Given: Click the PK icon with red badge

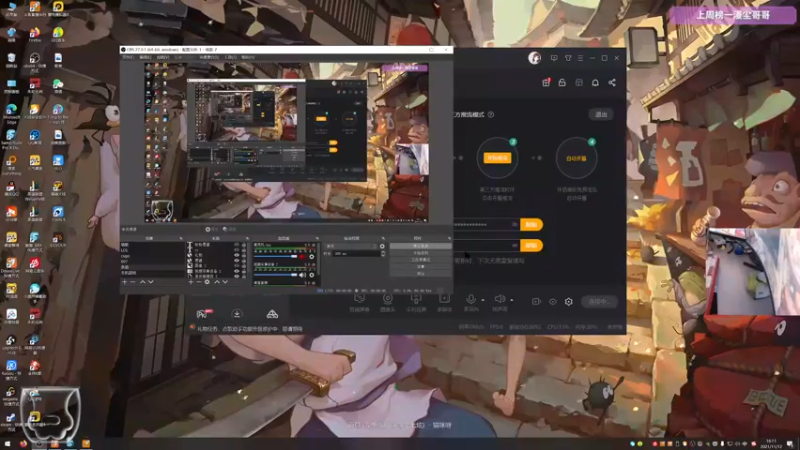Looking at the screenshot, I should 203,313.
